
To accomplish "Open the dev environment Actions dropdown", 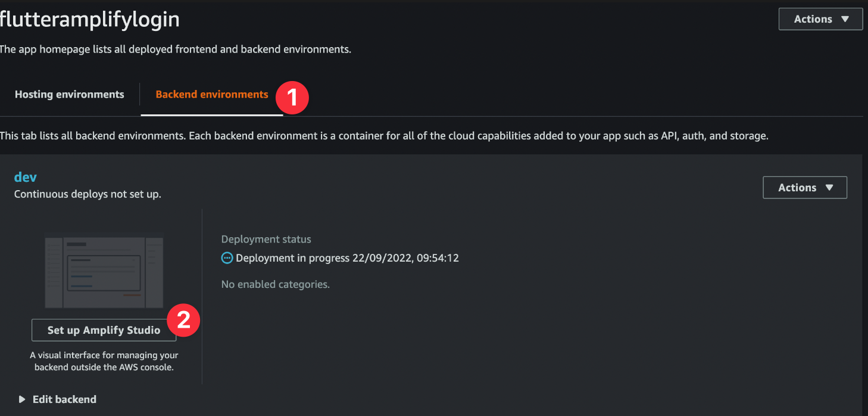I will pos(805,188).
